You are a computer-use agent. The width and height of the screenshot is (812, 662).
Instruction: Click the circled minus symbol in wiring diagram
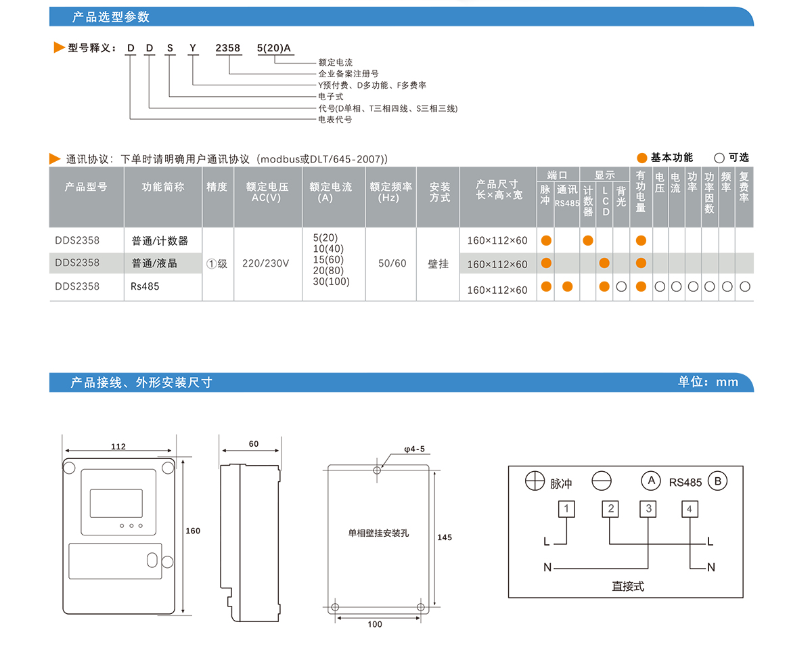[601, 481]
